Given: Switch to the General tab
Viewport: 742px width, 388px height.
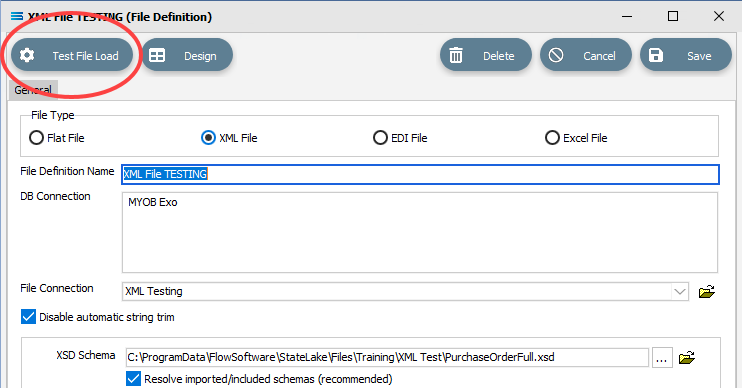Looking at the screenshot, I should [33, 90].
